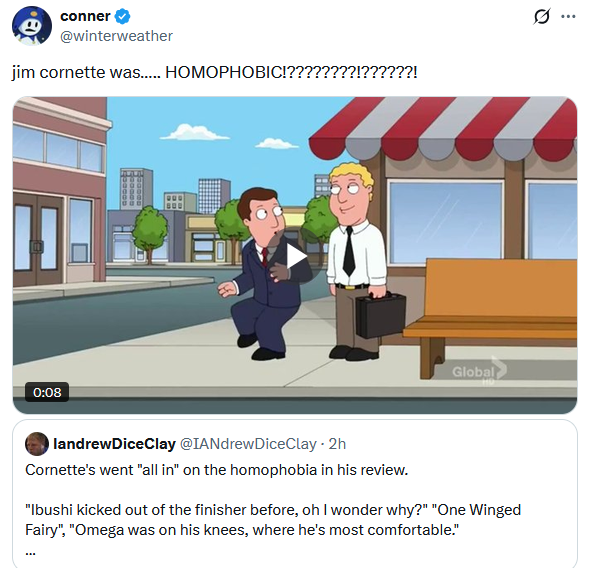
Task: Visit the @IANdrewDiceClay handle
Action: coord(248,444)
